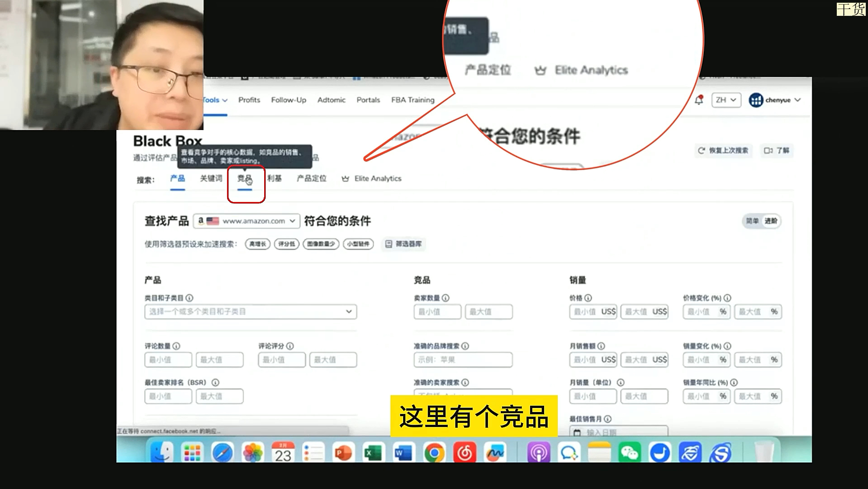868x489 pixels.
Task: Open Finder from the dock
Action: (161, 452)
